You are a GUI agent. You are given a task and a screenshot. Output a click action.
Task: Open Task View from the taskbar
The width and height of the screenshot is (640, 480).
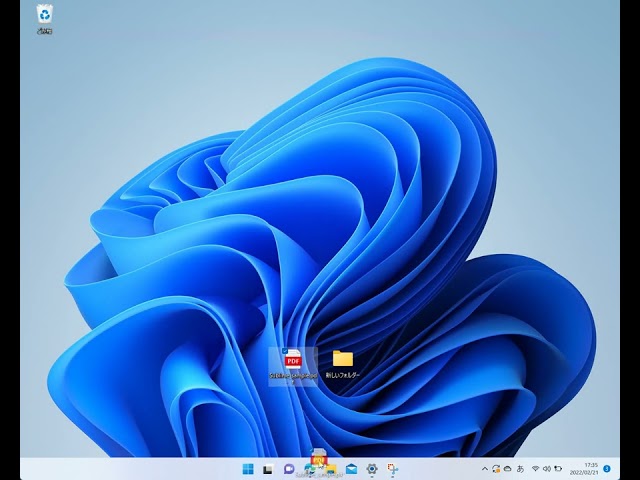click(268, 469)
